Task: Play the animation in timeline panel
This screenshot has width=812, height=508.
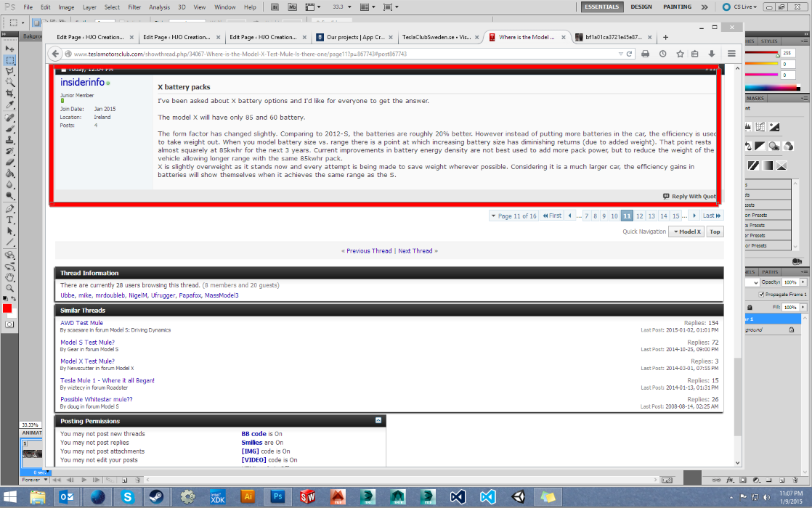Action: [x=84, y=480]
